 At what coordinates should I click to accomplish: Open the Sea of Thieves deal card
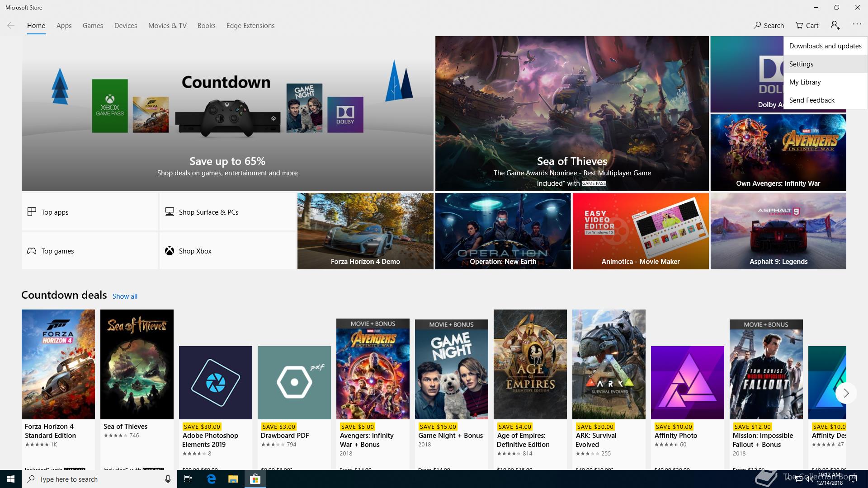pos(137,389)
